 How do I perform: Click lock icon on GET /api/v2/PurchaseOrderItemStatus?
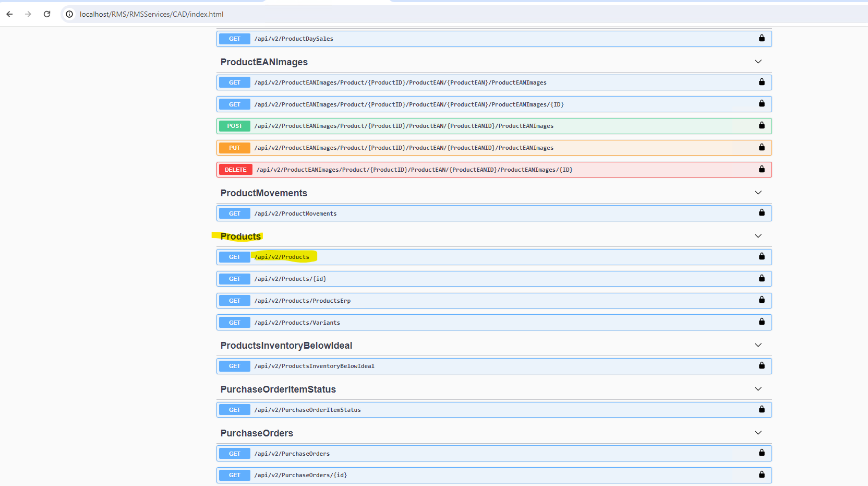[x=762, y=409]
